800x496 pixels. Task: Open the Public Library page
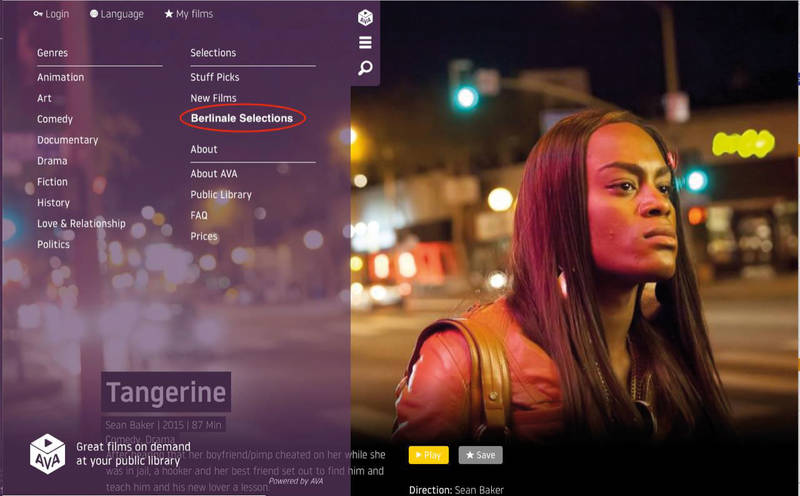click(x=221, y=195)
